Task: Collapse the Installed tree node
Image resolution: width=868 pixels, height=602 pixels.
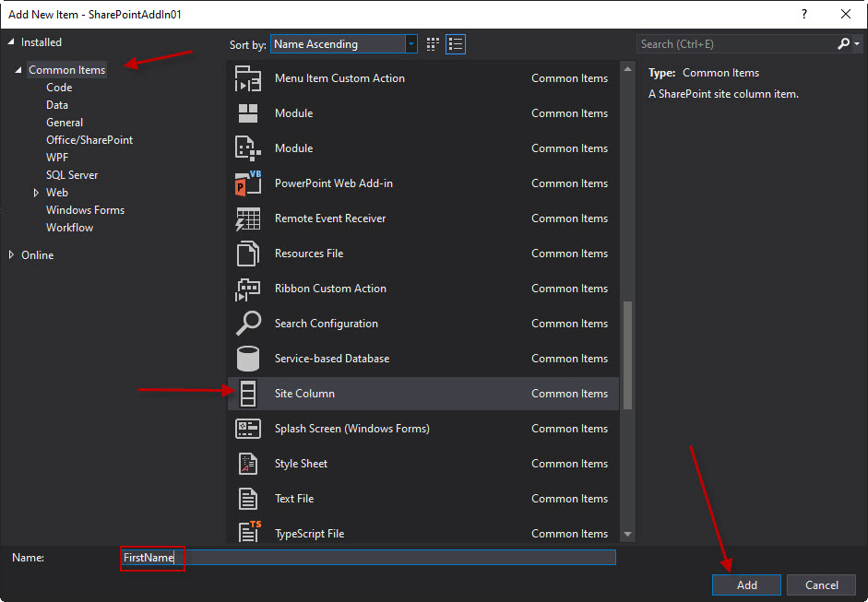Action: tap(11, 42)
